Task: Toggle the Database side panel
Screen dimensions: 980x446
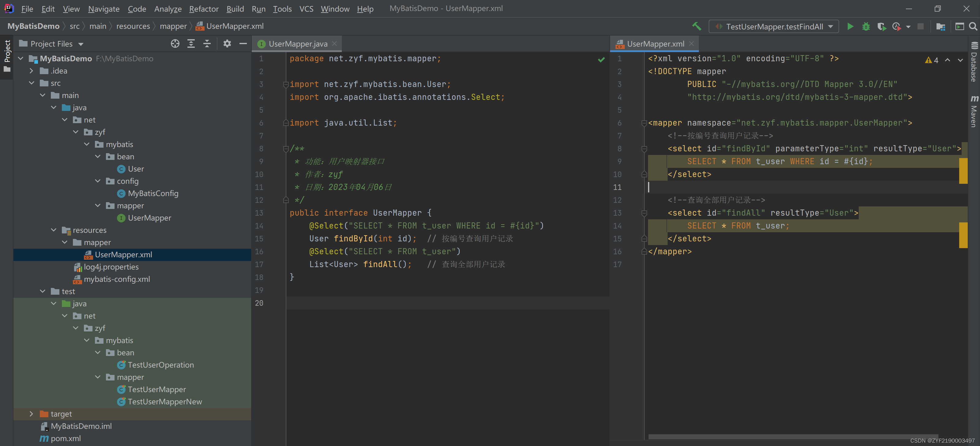Action: coord(974,63)
